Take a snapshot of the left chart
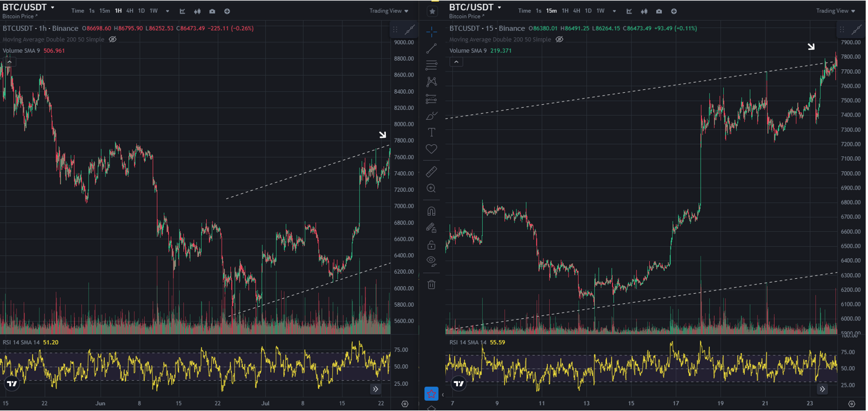This screenshot has height=411, width=868. point(212,11)
